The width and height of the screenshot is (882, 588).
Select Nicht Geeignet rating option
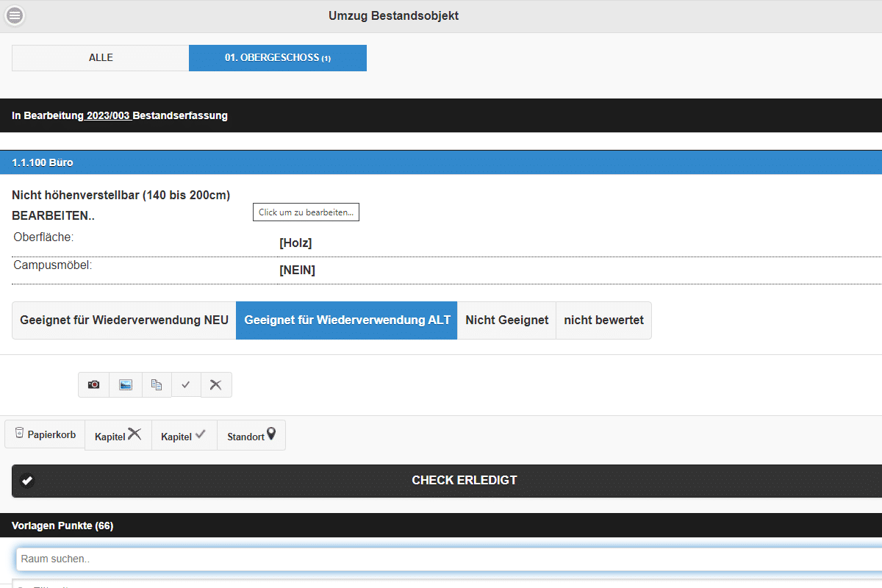click(506, 320)
